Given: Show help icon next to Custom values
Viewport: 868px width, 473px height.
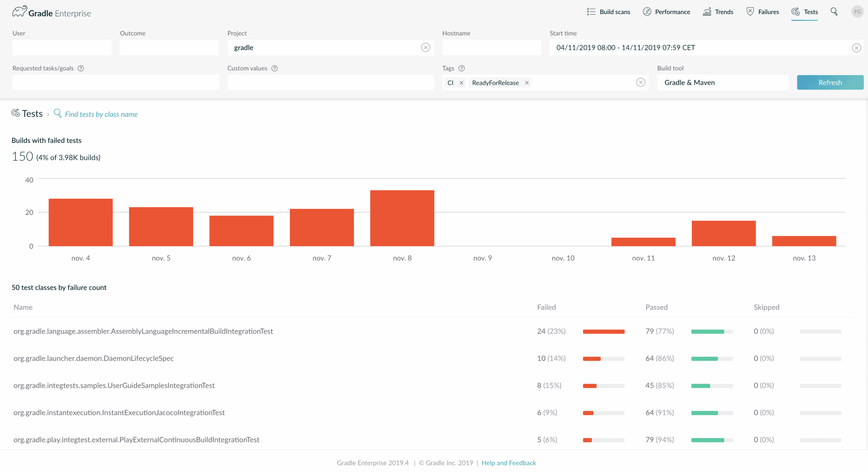Looking at the screenshot, I should coord(275,68).
